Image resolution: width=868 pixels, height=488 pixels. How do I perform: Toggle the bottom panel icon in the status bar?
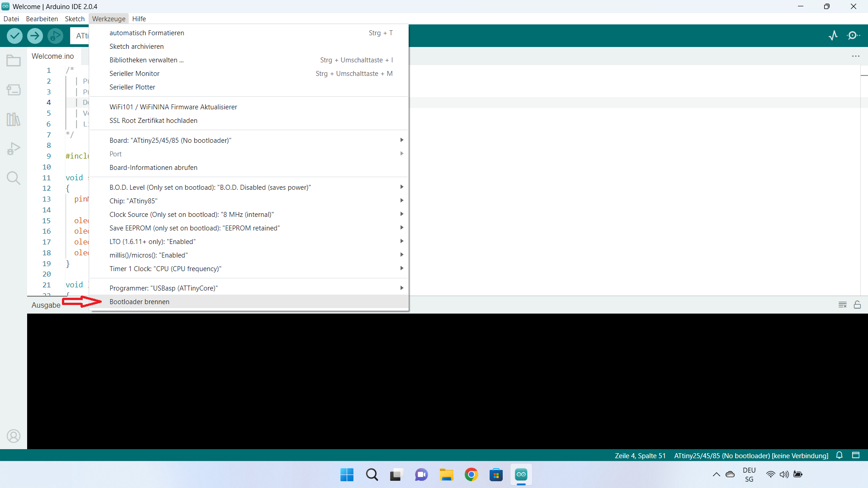pyautogui.click(x=856, y=455)
